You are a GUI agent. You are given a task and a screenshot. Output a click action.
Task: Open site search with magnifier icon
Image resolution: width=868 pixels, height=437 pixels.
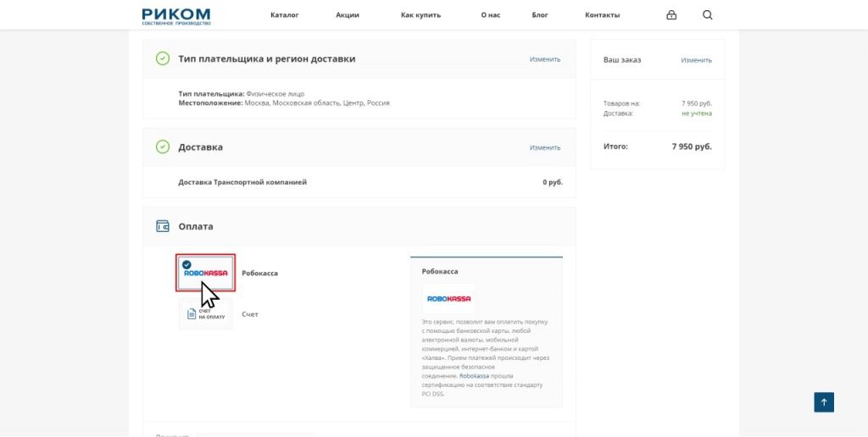[x=708, y=15]
